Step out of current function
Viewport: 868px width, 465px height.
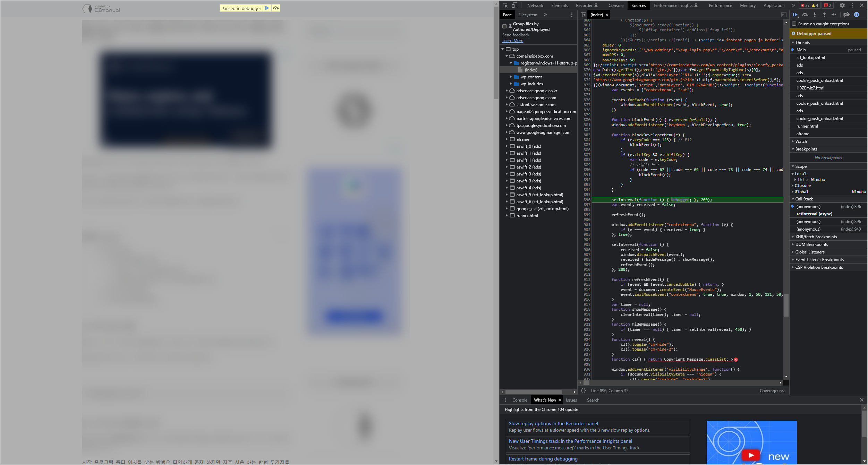click(824, 15)
